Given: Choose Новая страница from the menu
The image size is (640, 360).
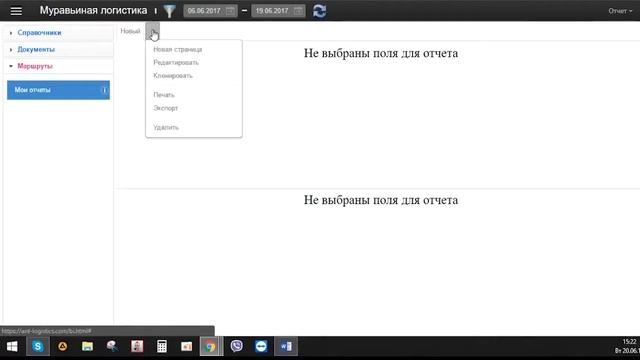Looking at the screenshot, I should (x=178, y=49).
